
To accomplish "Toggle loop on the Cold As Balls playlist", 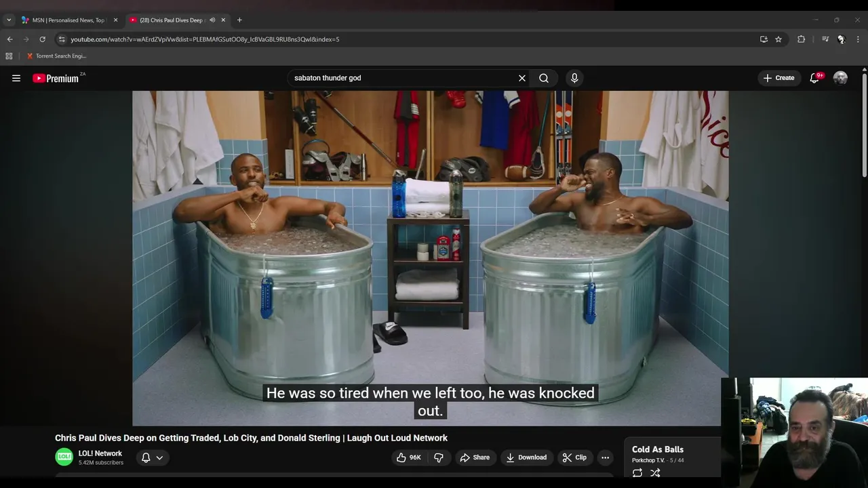I will (637, 473).
